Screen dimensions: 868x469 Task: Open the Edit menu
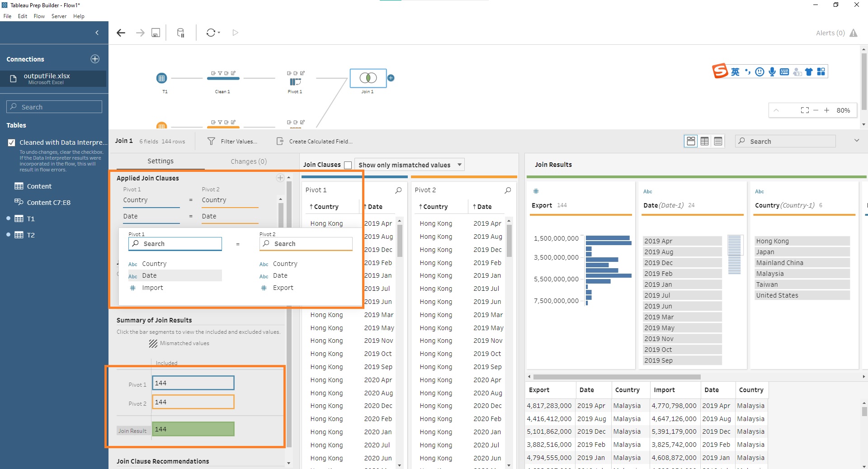pos(23,16)
